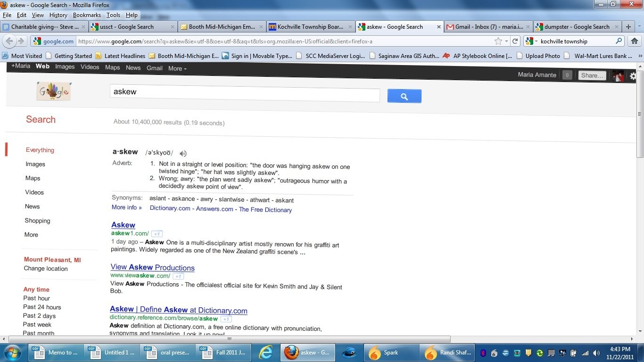This screenshot has width=644, height=362.
Task: Open the Spark taskbar button
Action: pos(391,353)
